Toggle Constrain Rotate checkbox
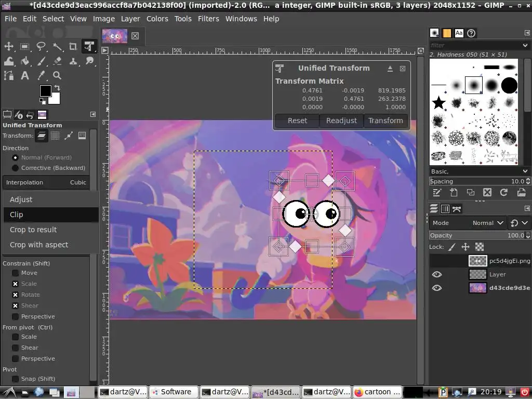 click(15, 295)
